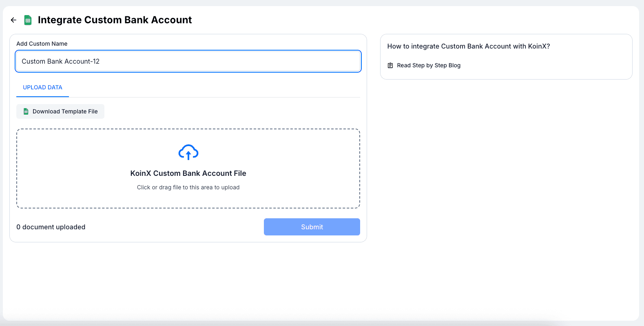The height and width of the screenshot is (326, 644).
Task: Go back using the left arrow icon
Action: [13, 20]
